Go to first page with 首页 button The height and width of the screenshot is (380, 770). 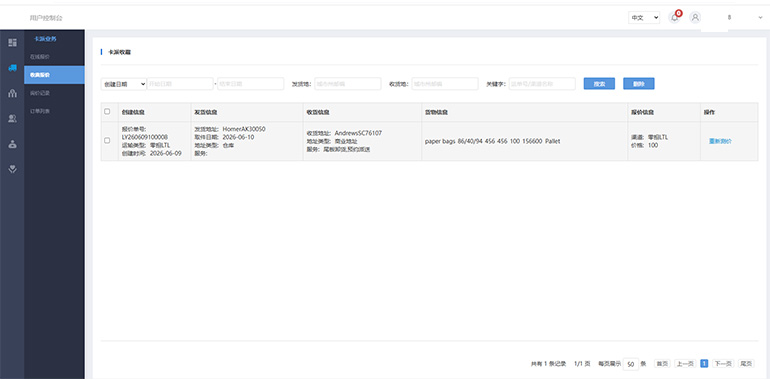662,364
